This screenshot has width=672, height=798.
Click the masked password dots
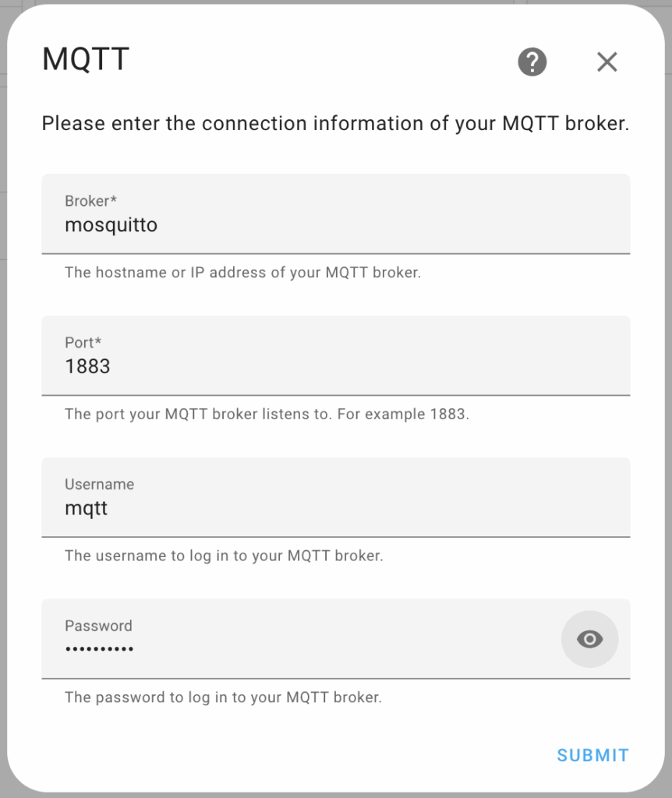99,649
